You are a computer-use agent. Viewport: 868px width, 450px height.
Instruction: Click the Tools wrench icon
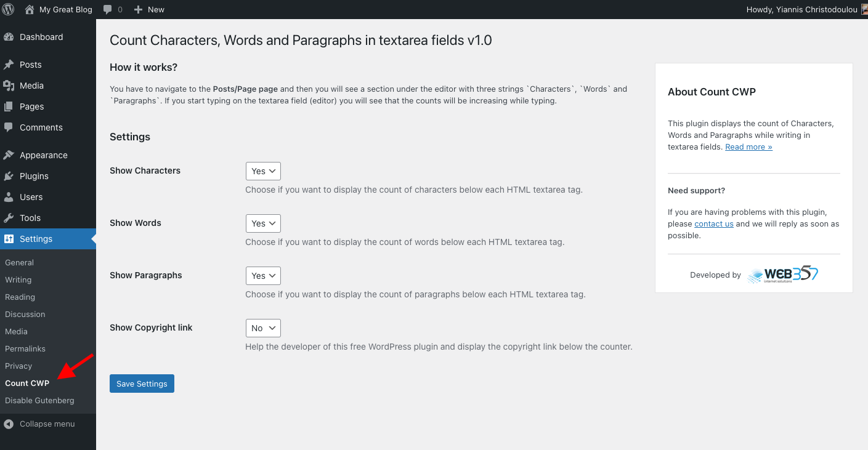coord(9,218)
